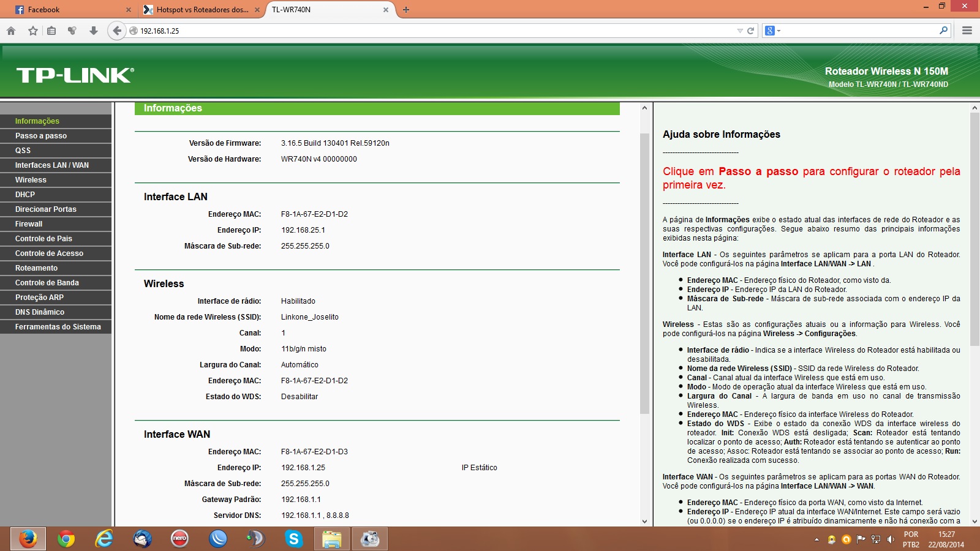This screenshot has width=980, height=551.
Task: Click the help panel scrollbar thumb
Action: 975,230
